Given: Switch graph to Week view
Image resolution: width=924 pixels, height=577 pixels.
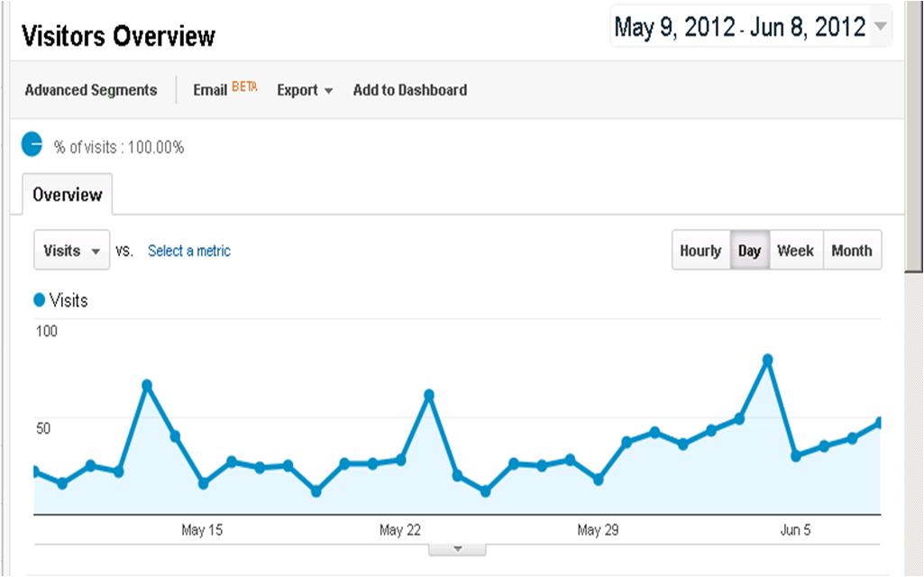Looking at the screenshot, I should 795,251.
